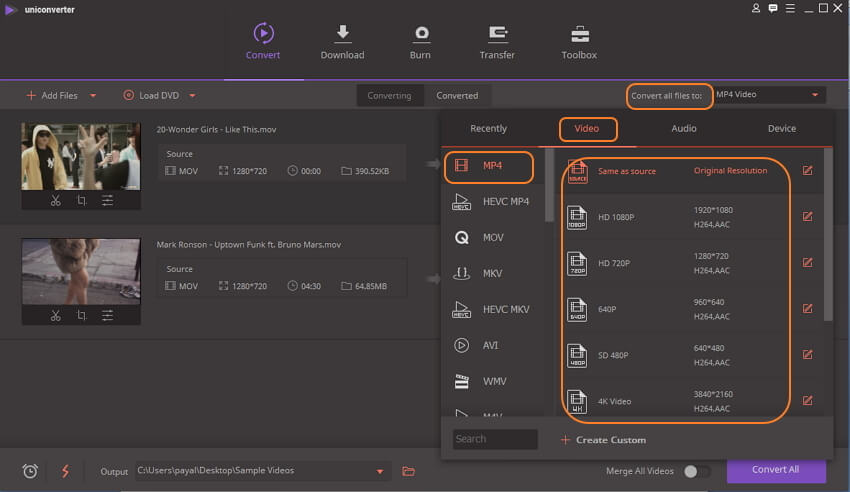
Task: Click the Wonder Girls video thumbnail
Action: (81, 157)
